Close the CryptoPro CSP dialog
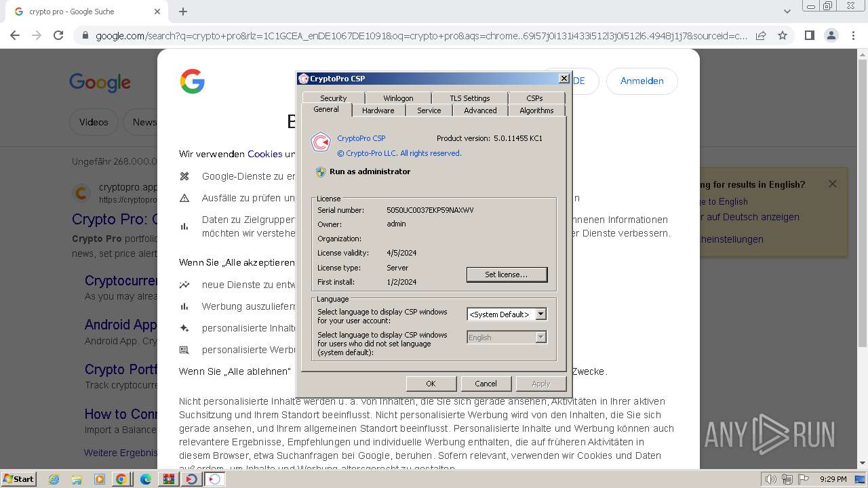Viewport: 868px width, 488px height. click(564, 79)
